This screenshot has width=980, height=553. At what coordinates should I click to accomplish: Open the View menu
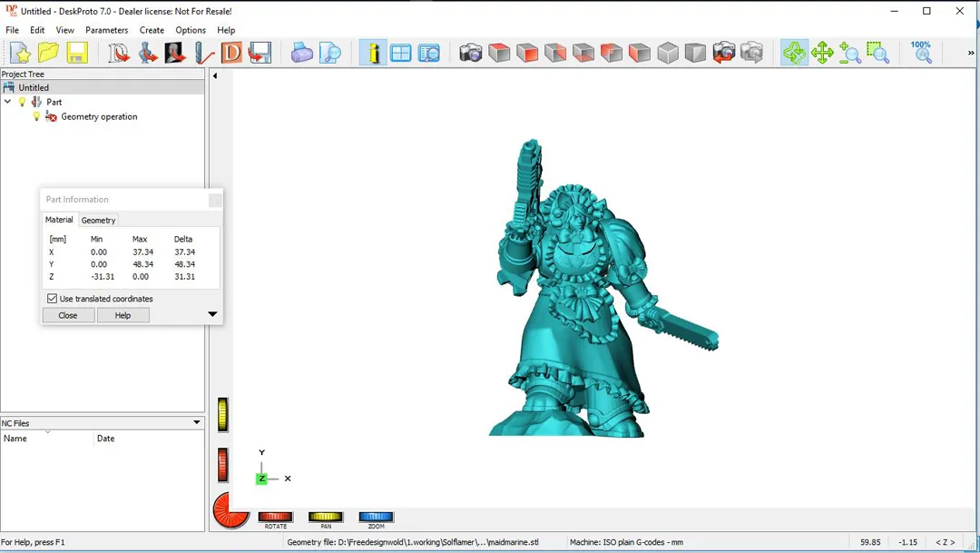(x=65, y=30)
